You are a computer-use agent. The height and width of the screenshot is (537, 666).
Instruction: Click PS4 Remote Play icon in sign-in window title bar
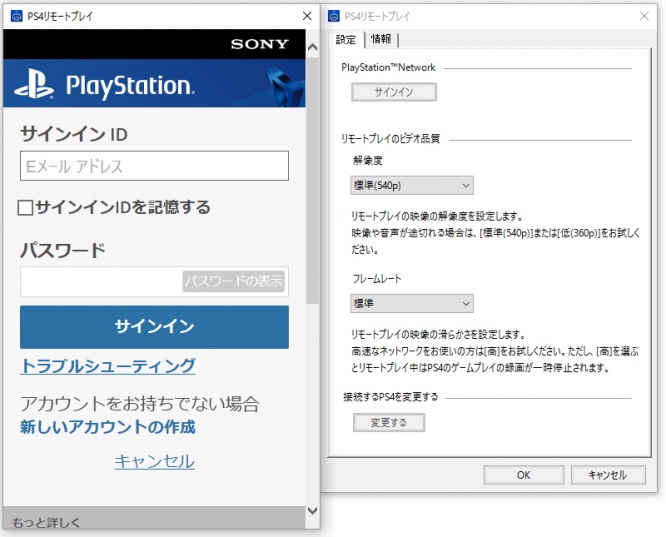17,16
